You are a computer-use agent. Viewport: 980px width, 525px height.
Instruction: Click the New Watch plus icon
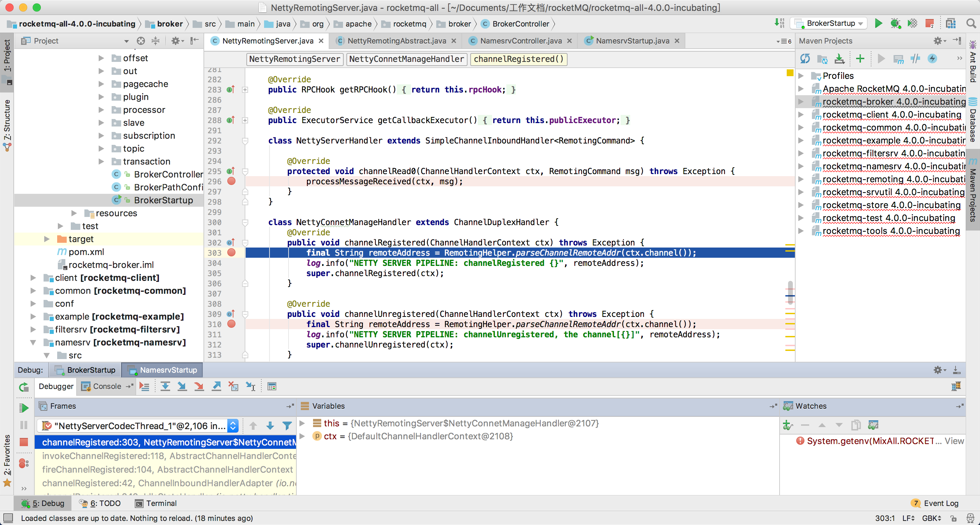[x=787, y=425]
